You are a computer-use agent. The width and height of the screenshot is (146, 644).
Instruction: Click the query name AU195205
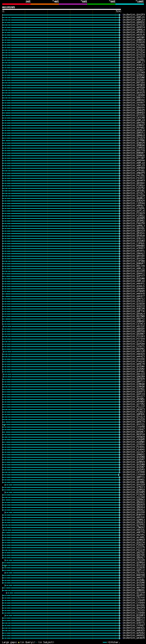point(8,7)
